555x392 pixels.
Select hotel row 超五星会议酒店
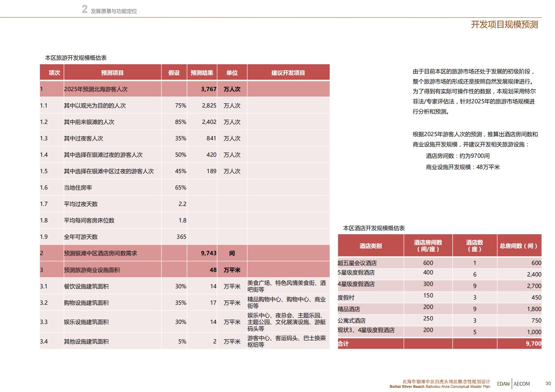click(x=440, y=263)
